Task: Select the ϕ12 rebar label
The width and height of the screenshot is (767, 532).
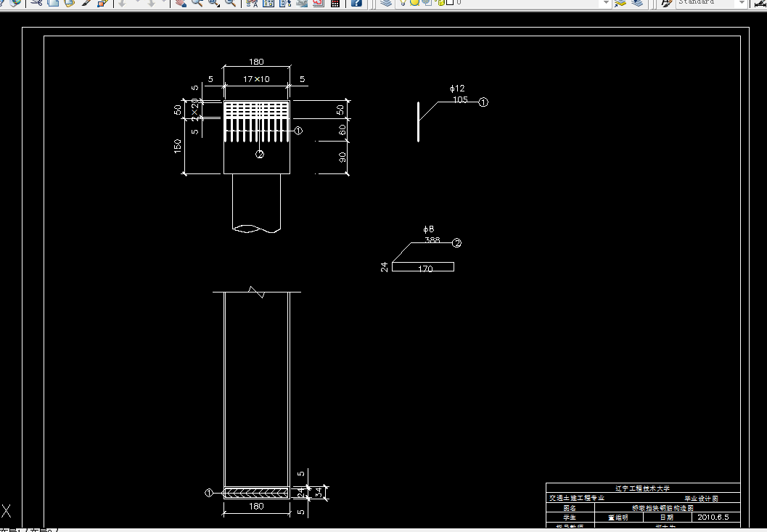Action: pos(457,88)
